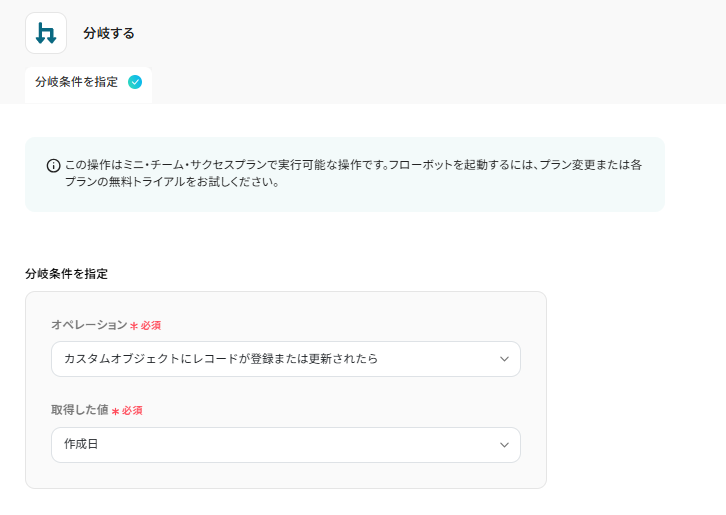Click the info icon in the notice banner
This screenshot has width=726, height=515.
tap(54, 166)
